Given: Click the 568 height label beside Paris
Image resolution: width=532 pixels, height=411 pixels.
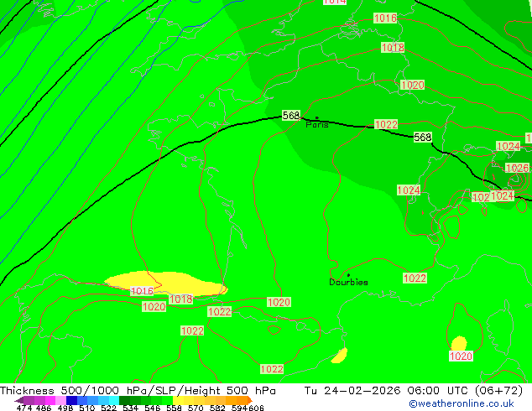Looking at the screenshot, I should click(x=291, y=115).
